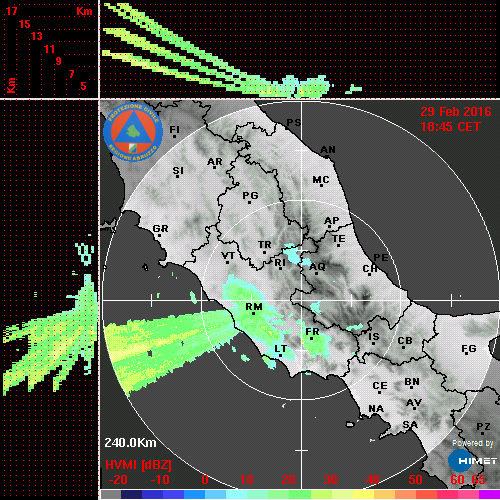This screenshot has width=500, height=500.
Task: Click the PE city label
Action: (381, 258)
